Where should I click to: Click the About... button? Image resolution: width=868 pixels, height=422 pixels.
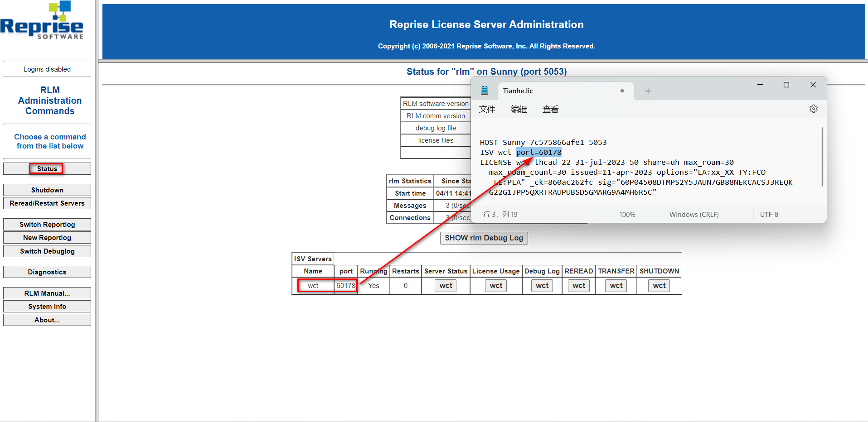coord(47,320)
